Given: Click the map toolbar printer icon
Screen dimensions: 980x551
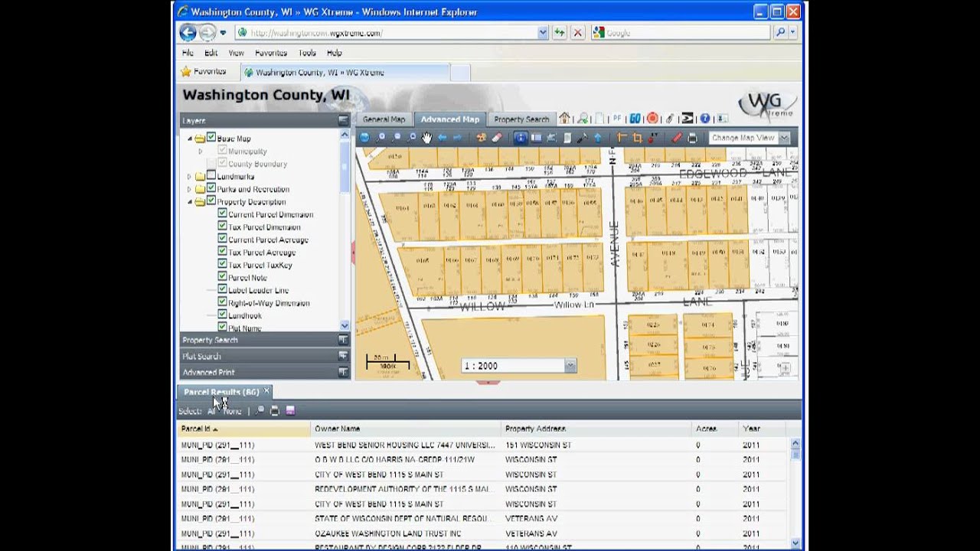Looking at the screenshot, I should click(692, 138).
